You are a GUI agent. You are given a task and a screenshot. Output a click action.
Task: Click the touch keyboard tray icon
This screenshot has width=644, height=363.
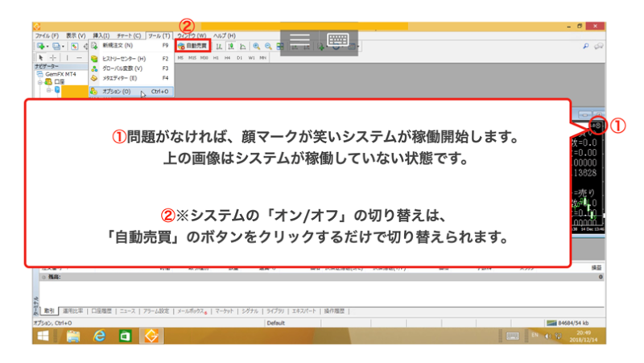[x=512, y=336]
